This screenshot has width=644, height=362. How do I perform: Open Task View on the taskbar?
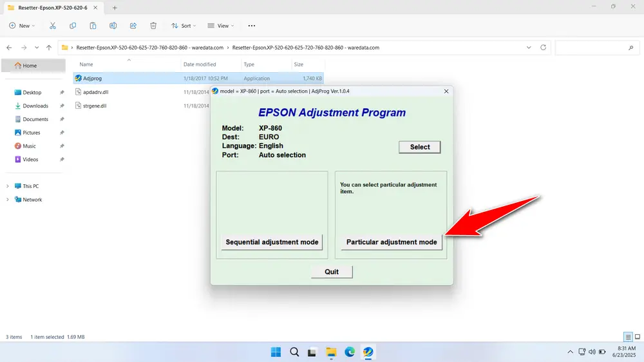coord(312,352)
